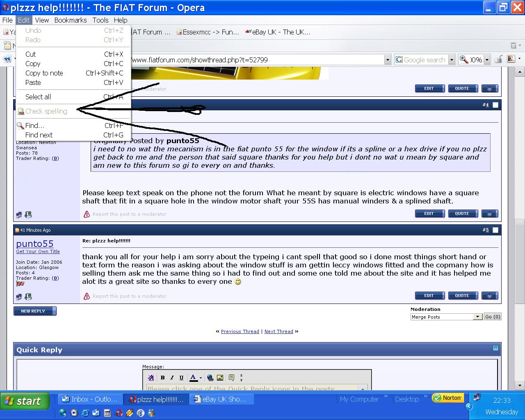Follow the Next Thread link
The width and height of the screenshot is (525, 420).
[278, 331]
